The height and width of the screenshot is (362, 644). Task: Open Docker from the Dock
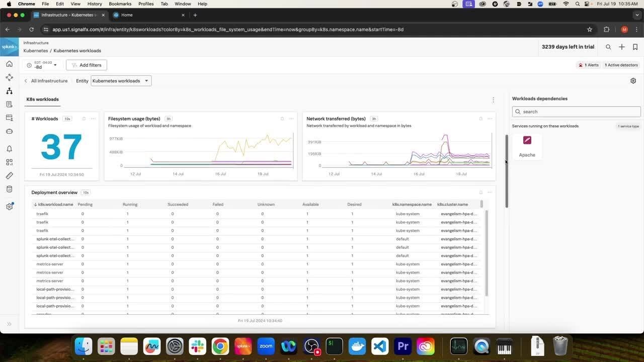[x=357, y=346]
